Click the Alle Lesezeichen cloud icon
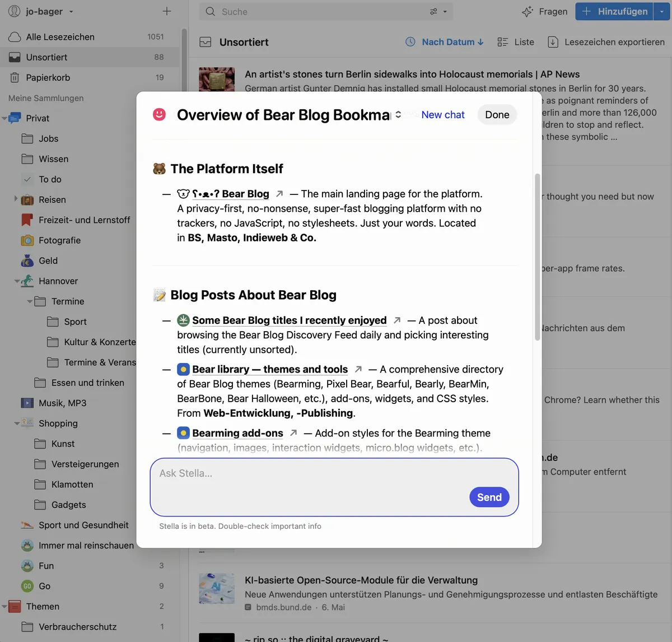 click(x=15, y=37)
